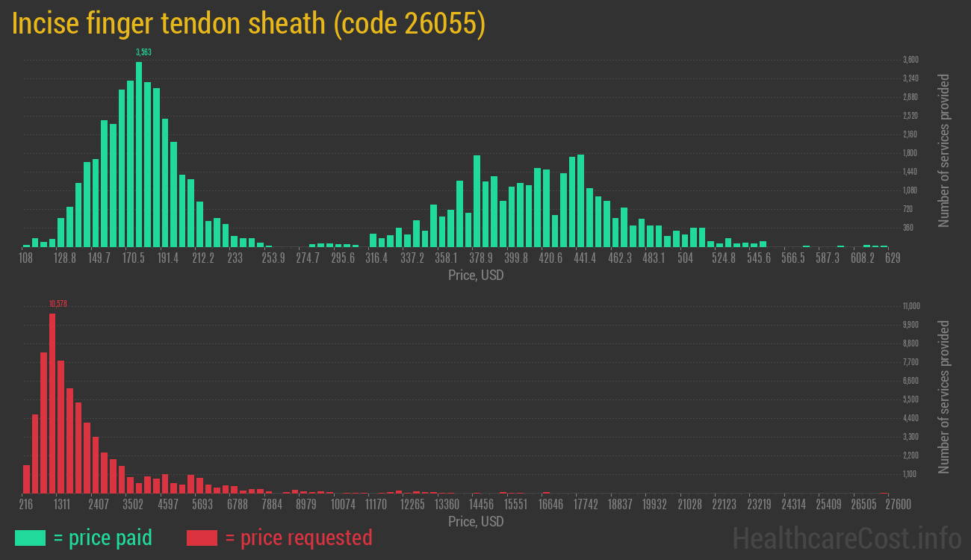The height and width of the screenshot is (560, 971).
Task: Select the '= price paid' legend label
Action: [x=103, y=538]
